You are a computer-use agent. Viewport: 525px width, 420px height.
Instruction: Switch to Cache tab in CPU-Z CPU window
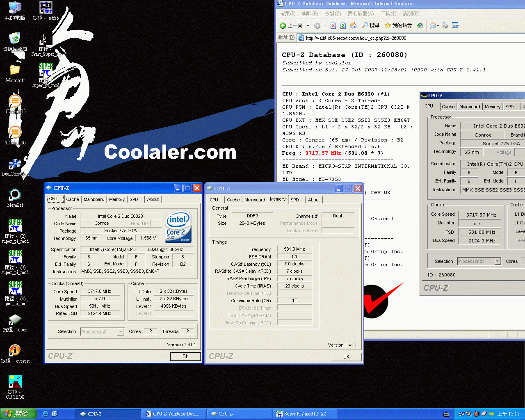[73, 199]
